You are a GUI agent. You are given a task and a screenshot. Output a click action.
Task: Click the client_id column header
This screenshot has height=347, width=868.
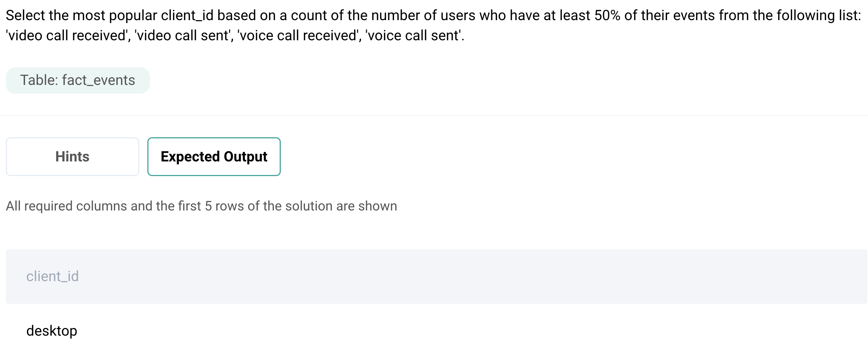[x=52, y=276]
